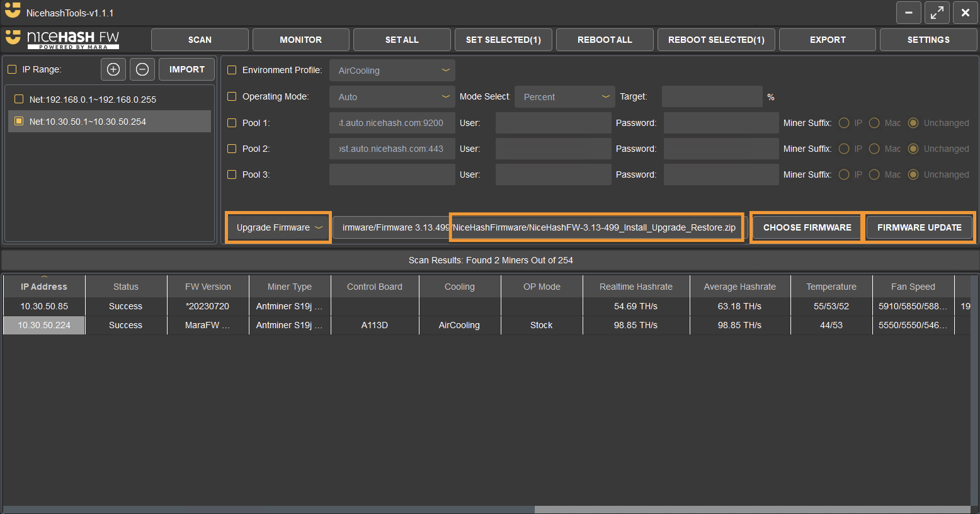Select the miner row with IP 10.30.50.85

coord(43,306)
